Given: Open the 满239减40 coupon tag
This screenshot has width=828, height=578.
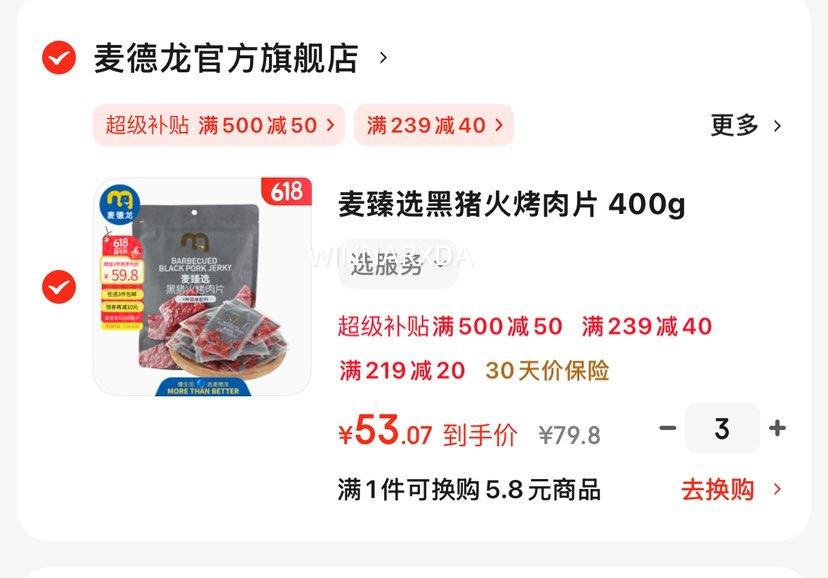Looking at the screenshot, I should [434, 125].
